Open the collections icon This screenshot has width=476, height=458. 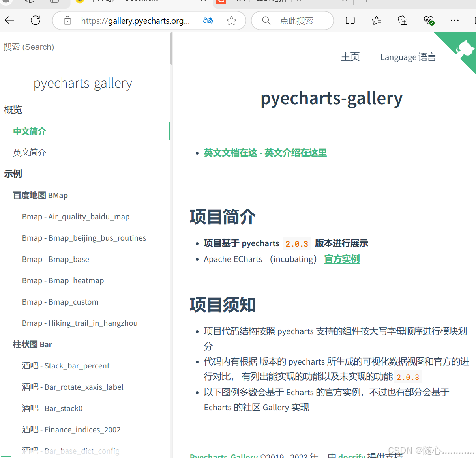point(403,21)
